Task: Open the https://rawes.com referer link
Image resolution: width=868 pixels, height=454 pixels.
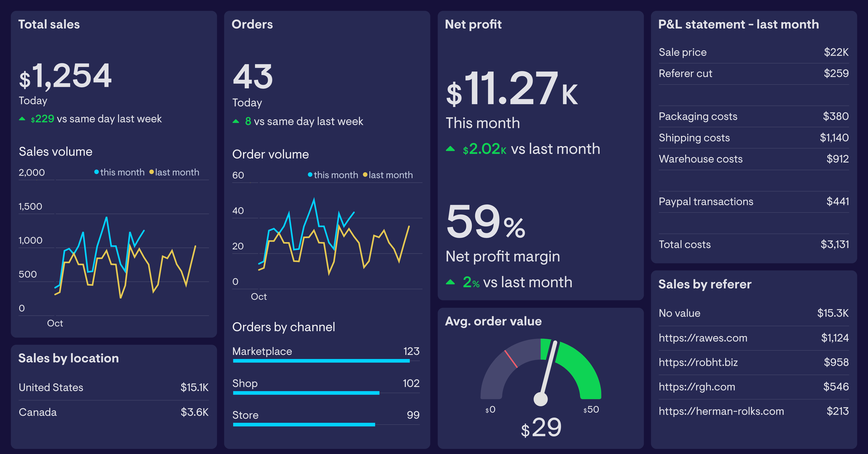Action: click(703, 338)
